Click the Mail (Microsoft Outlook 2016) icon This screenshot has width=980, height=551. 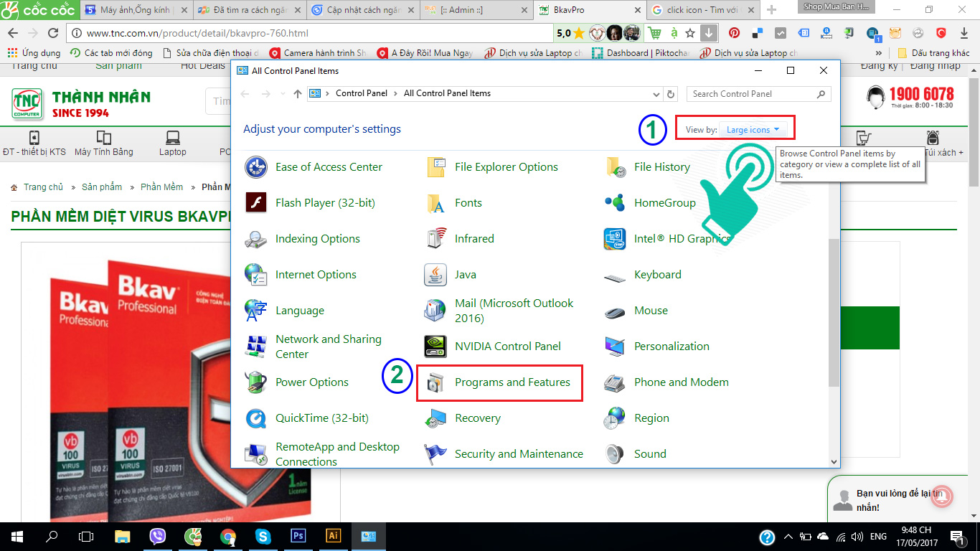(435, 311)
